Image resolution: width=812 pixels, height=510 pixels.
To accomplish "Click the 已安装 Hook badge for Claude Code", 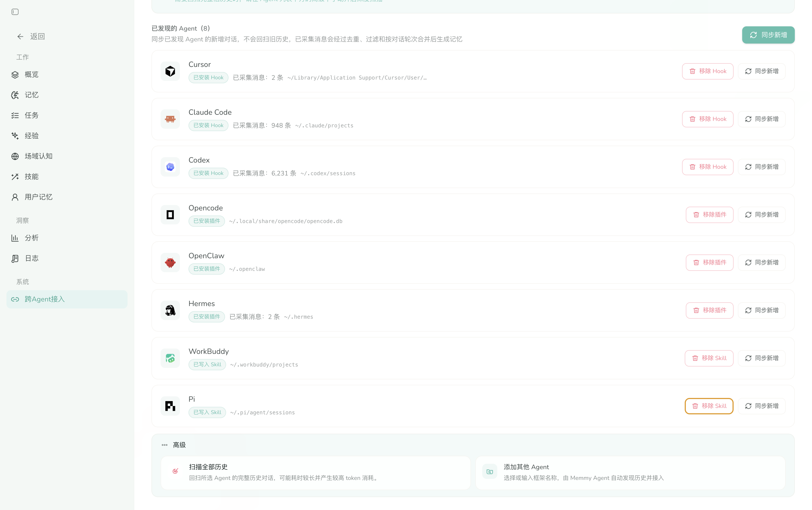I will pyautogui.click(x=208, y=125).
